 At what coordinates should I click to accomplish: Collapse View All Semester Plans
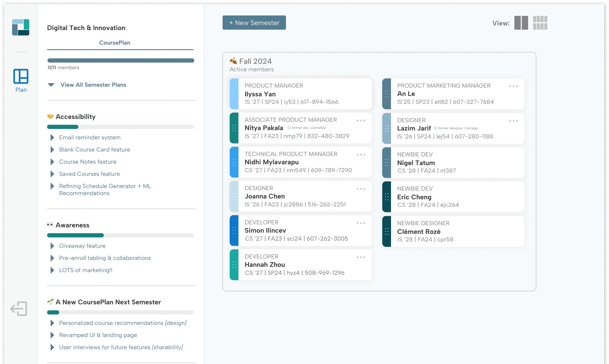51,85
